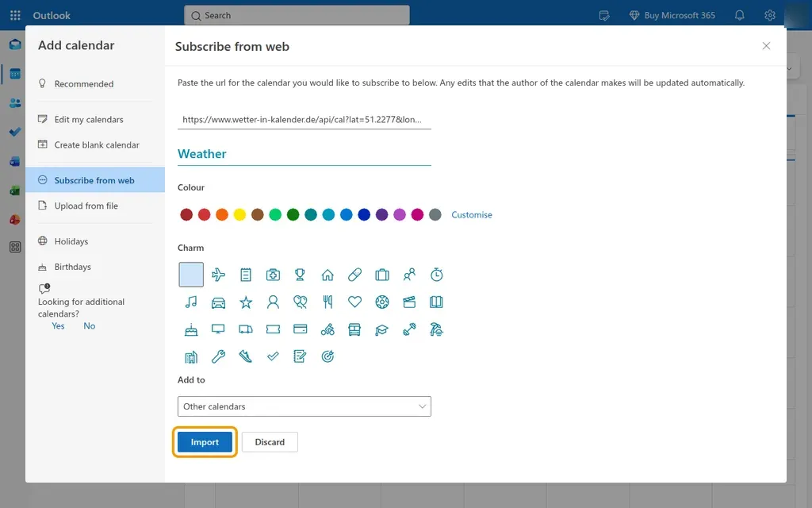Choose the ticket charm
The width and height of the screenshot is (812, 508).
273,329
